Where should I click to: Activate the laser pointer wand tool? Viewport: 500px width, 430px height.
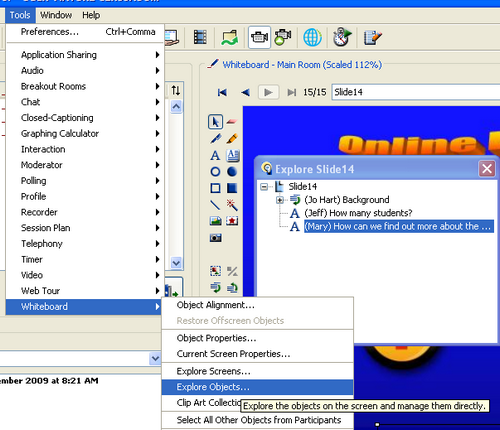(232, 205)
